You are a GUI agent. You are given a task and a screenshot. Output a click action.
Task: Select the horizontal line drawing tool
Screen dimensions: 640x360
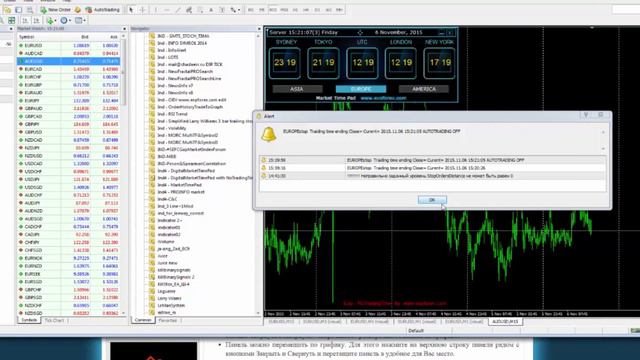(x=167, y=10)
